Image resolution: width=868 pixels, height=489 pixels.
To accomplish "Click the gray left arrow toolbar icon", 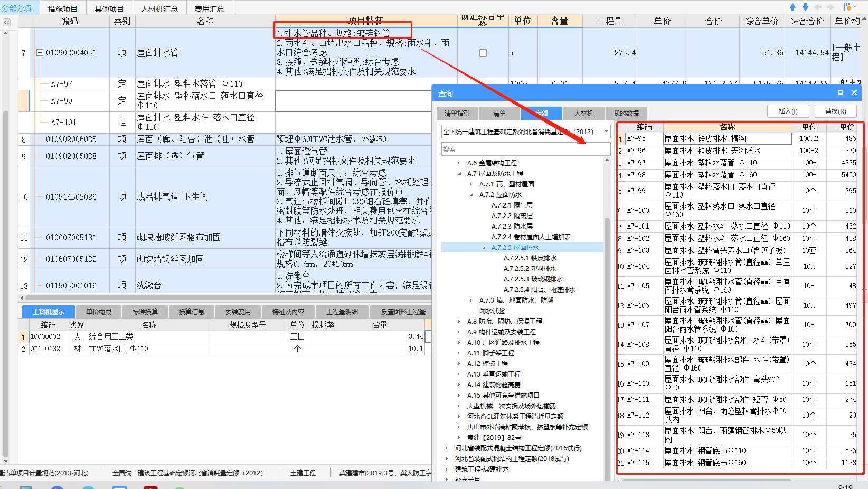I will click(818, 7).
